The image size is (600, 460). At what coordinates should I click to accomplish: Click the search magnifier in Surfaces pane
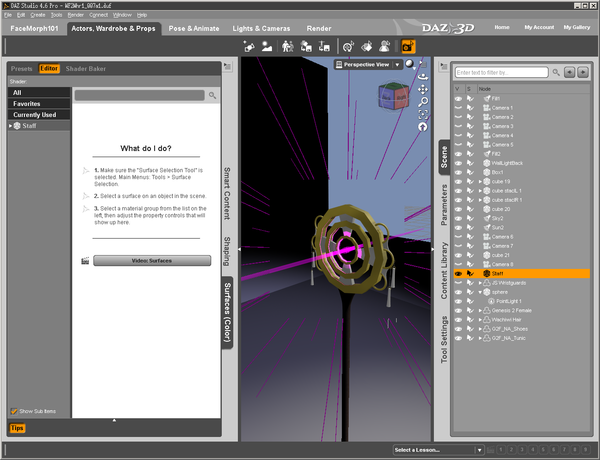212,95
